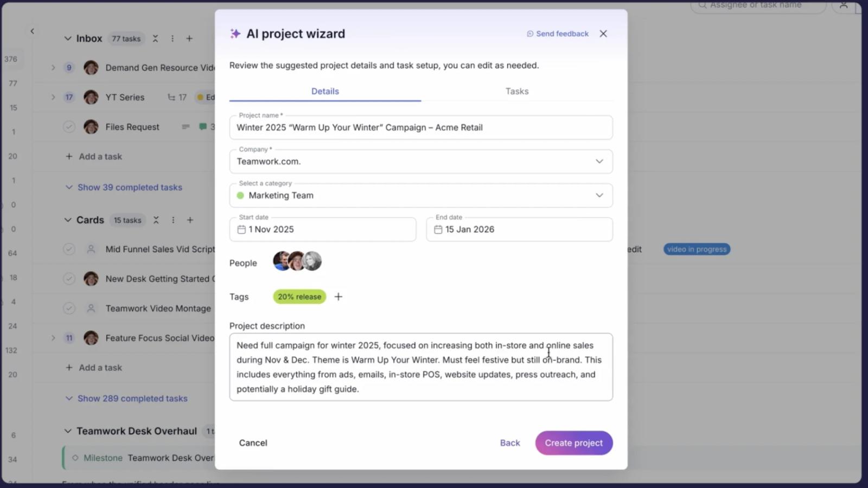Collapse the sidebar with left chevron
Image resolution: width=868 pixels, height=488 pixels.
point(32,31)
